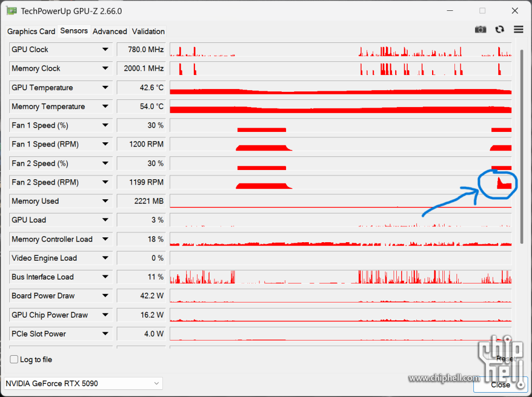Expand the GPU Temperature dropdown arrow

pos(105,87)
